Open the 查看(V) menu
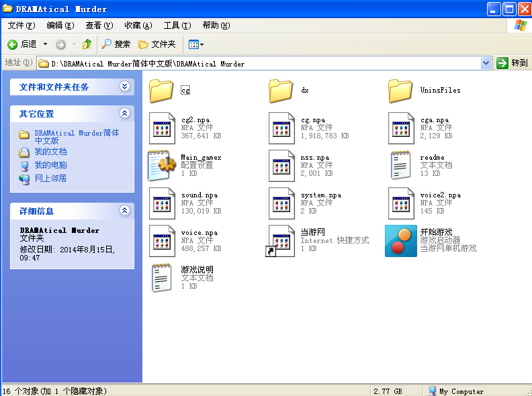The height and width of the screenshot is (396, 532). click(x=99, y=26)
